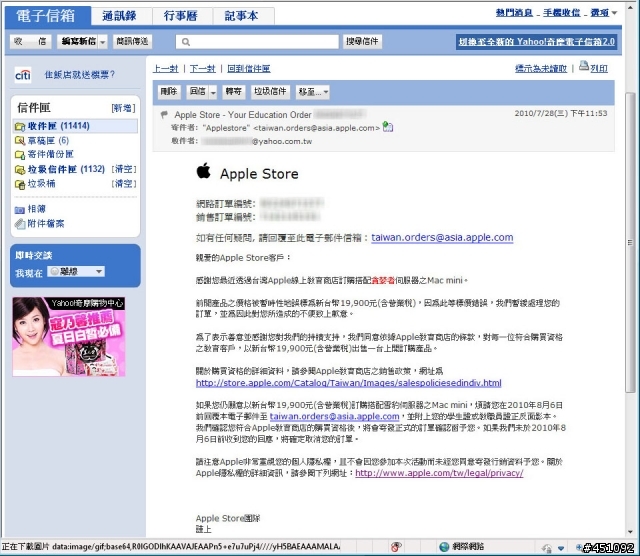Click 清空 to empty the spam folder
Screen dimensions: 640x556
coord(124,169)
